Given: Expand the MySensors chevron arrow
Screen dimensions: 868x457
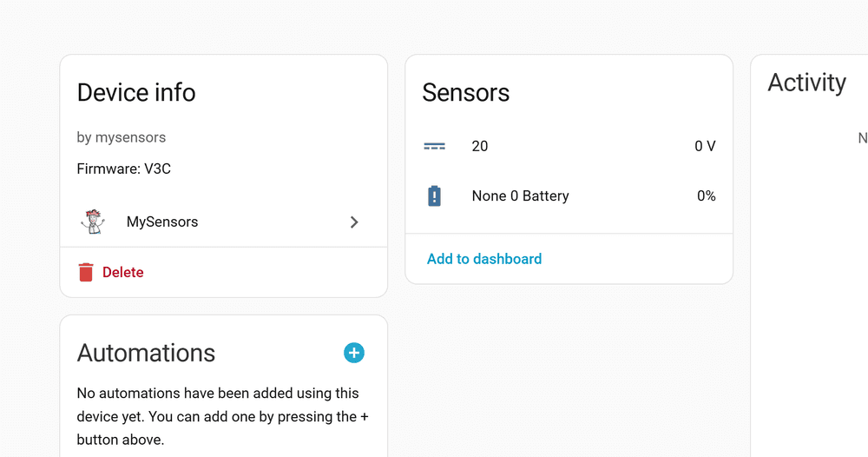Looking at the screenshot, I should pos(354,222).
